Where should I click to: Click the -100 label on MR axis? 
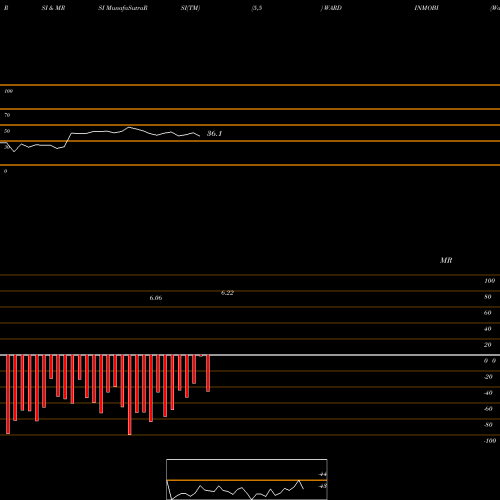(490, 441)
